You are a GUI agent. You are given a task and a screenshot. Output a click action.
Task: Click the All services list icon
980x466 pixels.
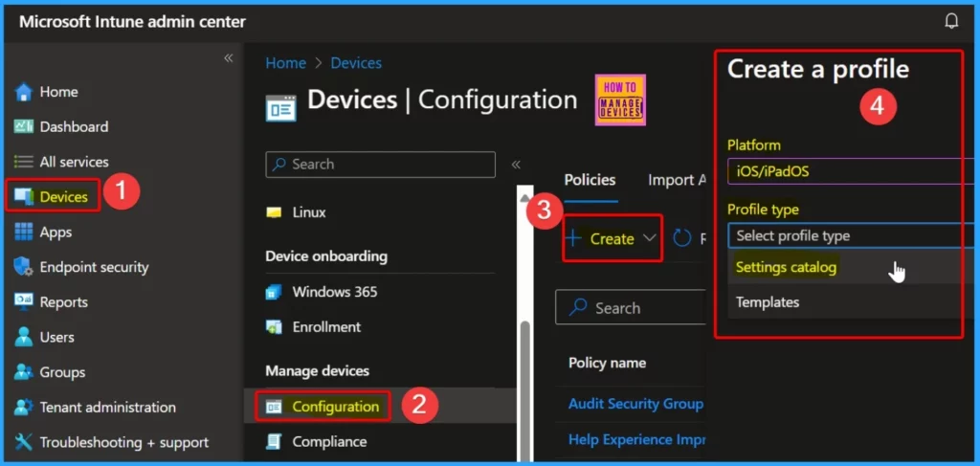click(x=23, y=162)
